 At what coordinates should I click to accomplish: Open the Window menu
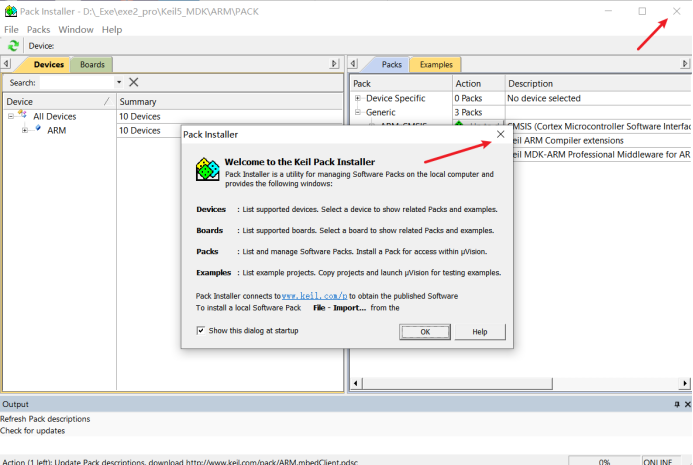[76, 30]
